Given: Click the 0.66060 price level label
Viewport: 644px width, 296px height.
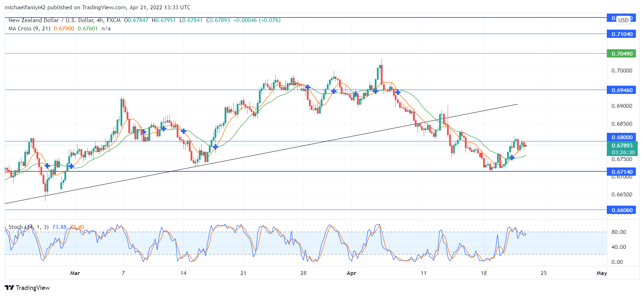Looking at the screenshot, I should (x=622, y=210).
